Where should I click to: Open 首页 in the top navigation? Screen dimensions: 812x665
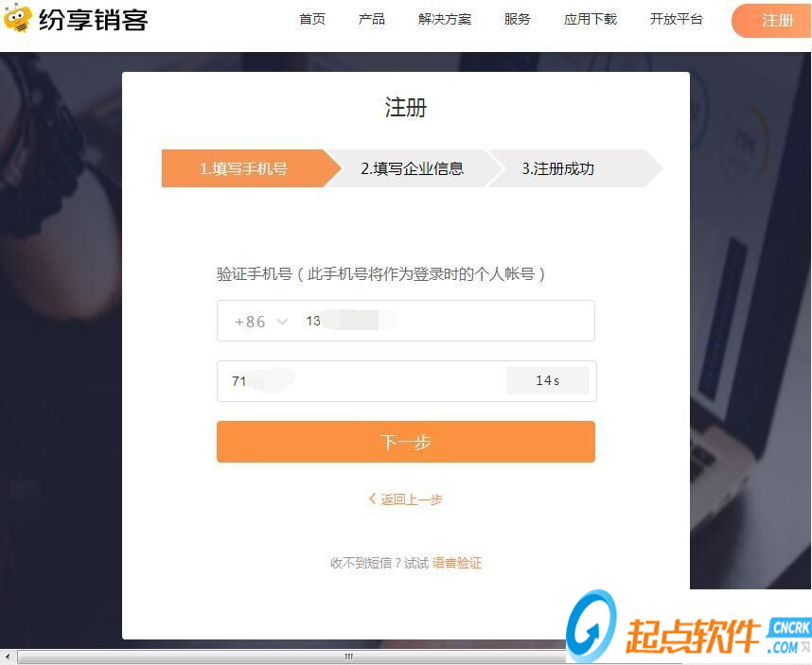point(312,20)
